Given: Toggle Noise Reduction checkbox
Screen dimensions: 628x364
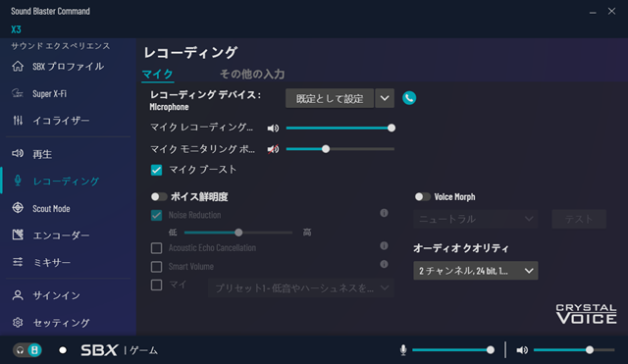Looking at the screenshot, I should tap(157, 216).
